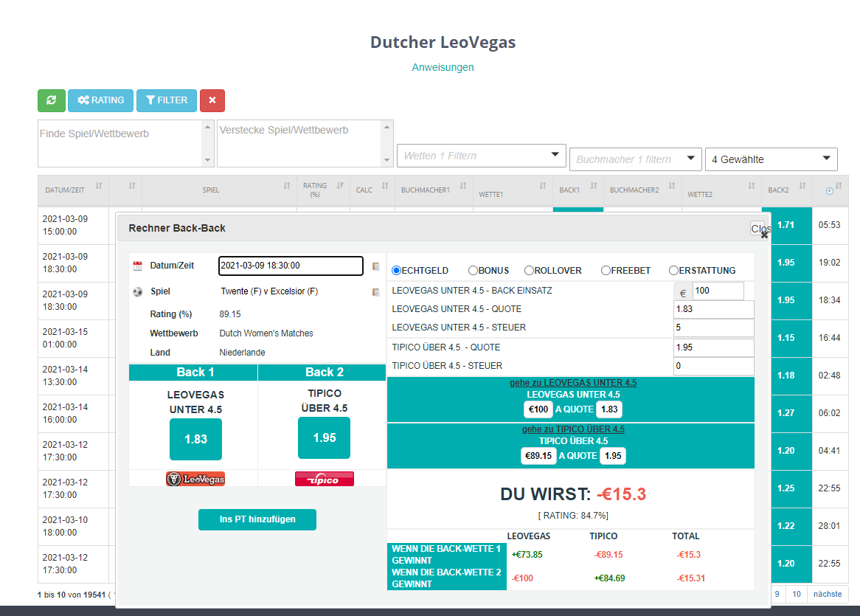Open the RATING settings button
Viewport: 860px width, 616px height.
(101, 100)
